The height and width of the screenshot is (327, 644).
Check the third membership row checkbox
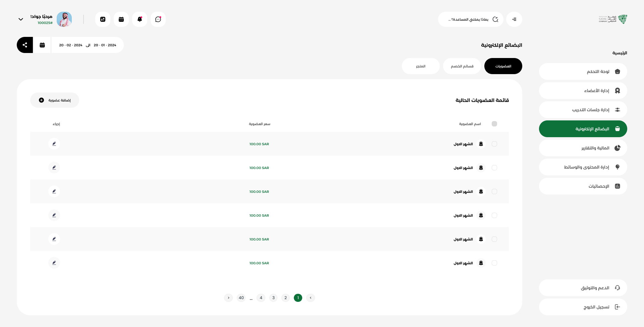tap(494, 192)
